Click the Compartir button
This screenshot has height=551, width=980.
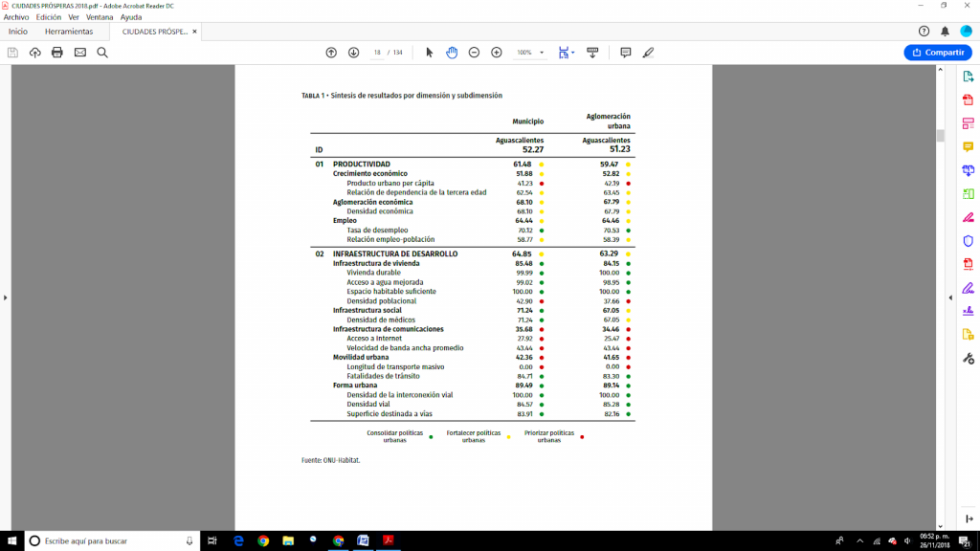(937, 53)
